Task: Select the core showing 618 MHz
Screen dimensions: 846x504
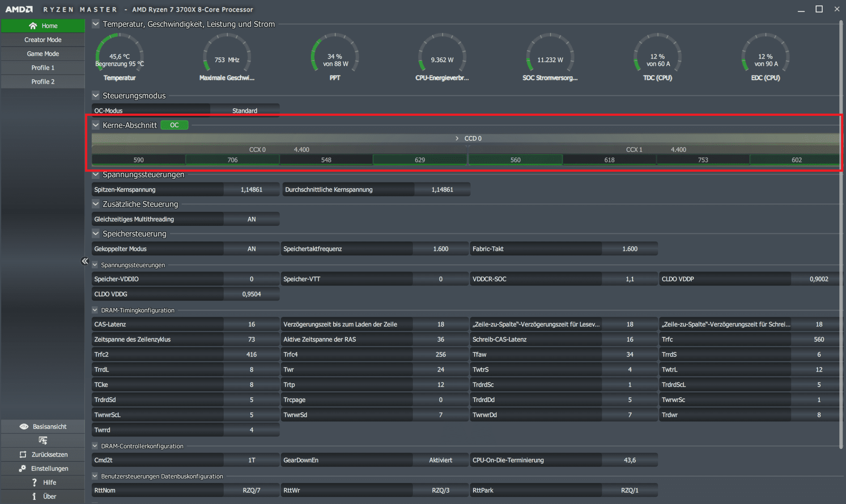Action: [609, 160]
